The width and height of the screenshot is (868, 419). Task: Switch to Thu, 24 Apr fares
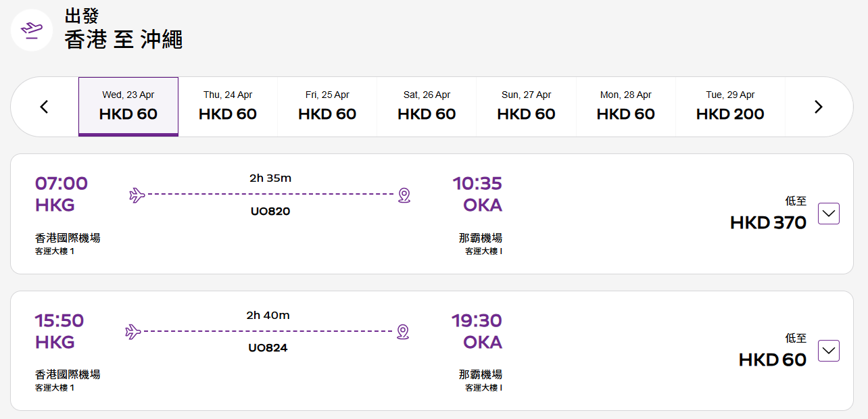tap(228, 107)
